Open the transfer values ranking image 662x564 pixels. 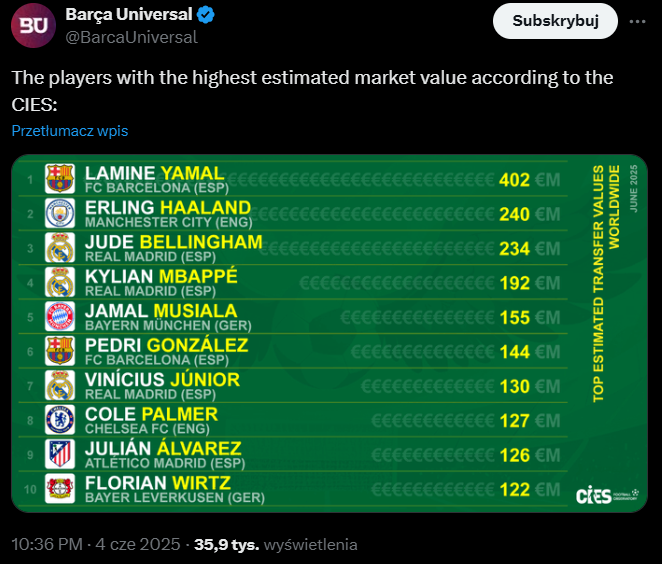click(329, 334)
